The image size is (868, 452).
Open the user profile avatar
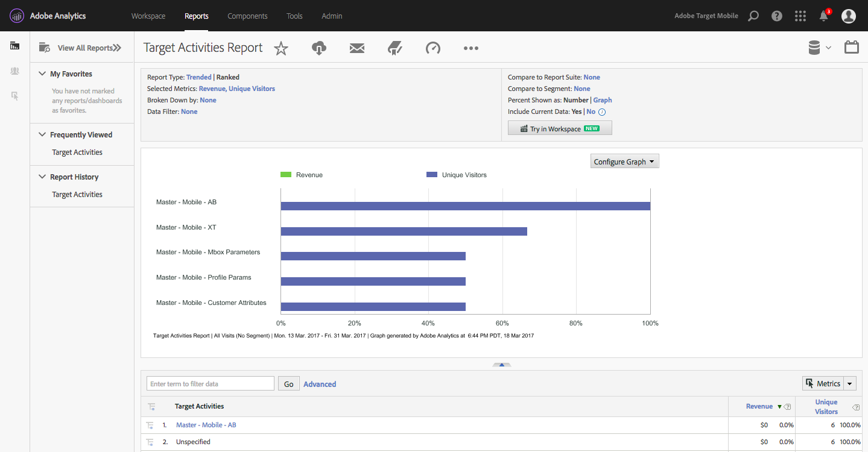click(x=849, y=16)
